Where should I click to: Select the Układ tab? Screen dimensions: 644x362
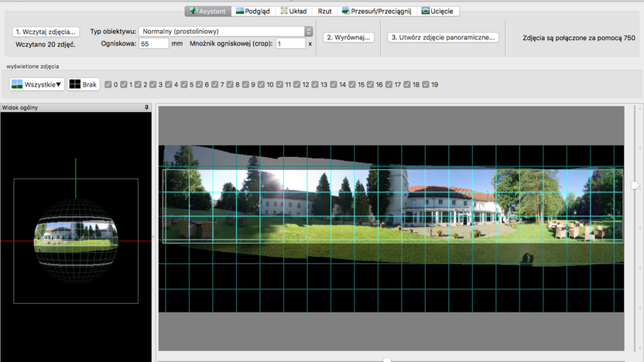coord(293,11)
